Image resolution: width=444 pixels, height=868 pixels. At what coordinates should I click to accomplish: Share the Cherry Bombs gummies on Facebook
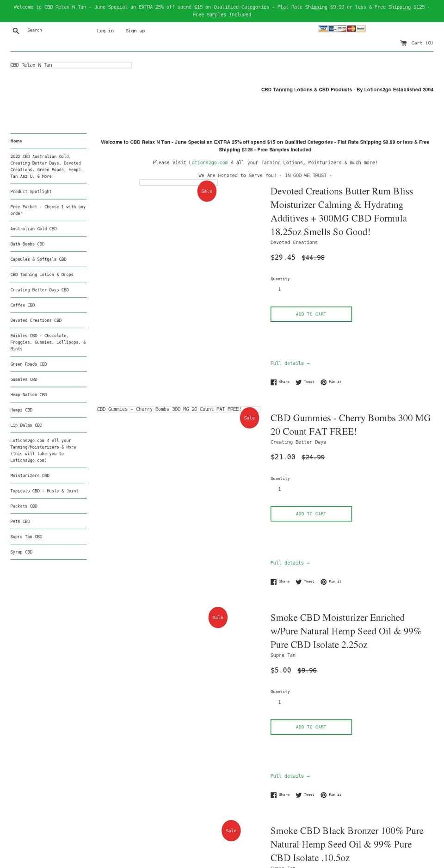pyautogui.click(x=280, y=581)
